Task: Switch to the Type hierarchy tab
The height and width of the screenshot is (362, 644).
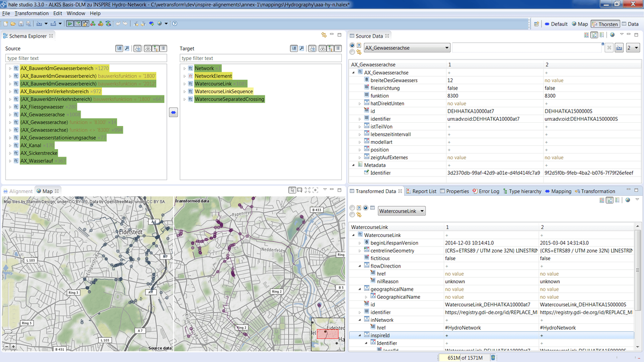Action: click(521, 191)
